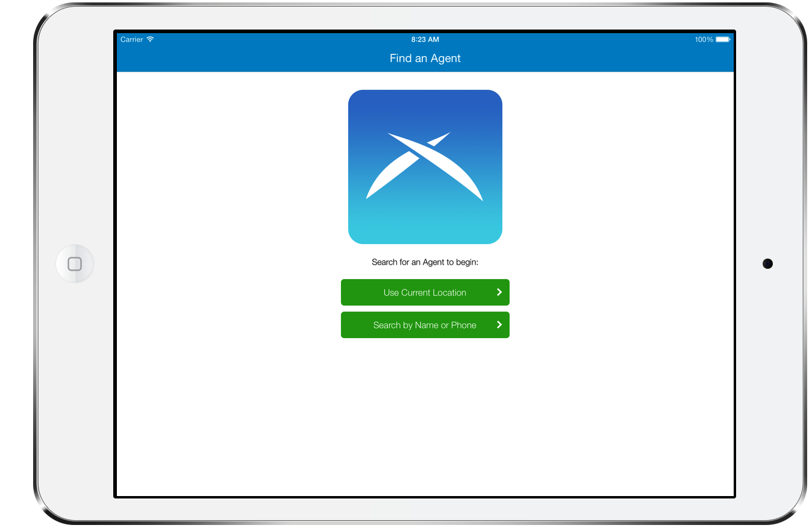The height and width of the screenshot is (528, 812).
Task: Click the 'Search for an Agent to begin:' text
Action: click(425, 262)
